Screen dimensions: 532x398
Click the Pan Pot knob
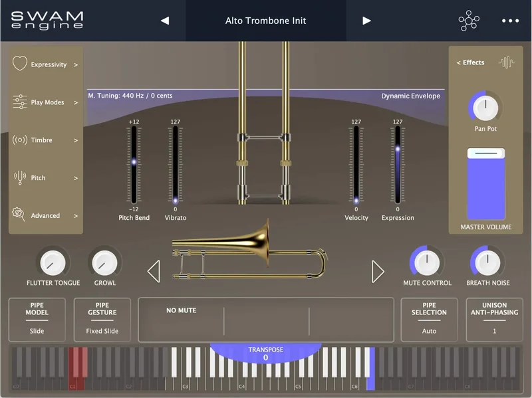pos(485,108)
